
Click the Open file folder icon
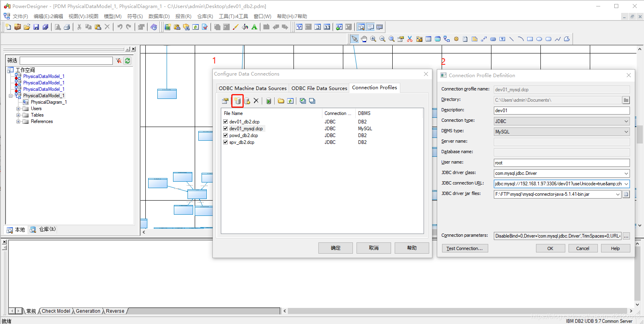(x=27, y=27)
